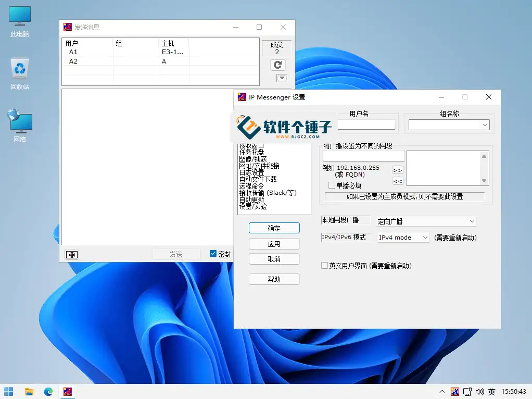532x399 pixels.
Task: Click the broadcast address input field
Action: point(364,156)
